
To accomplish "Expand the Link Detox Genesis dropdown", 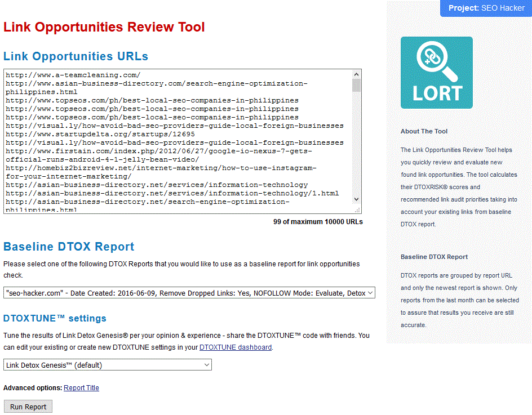I will point(108,365).
